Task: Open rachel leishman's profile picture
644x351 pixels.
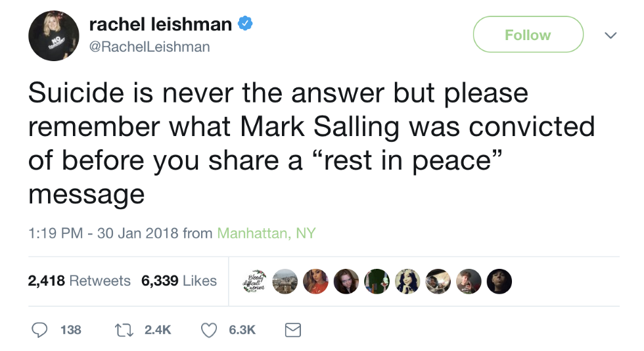Action: [54, 36]
